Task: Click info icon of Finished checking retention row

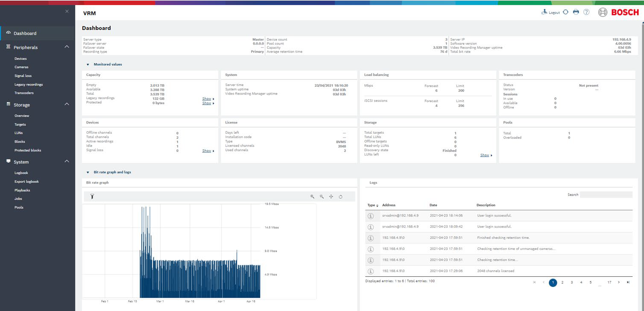Action: tap(370, 238)
